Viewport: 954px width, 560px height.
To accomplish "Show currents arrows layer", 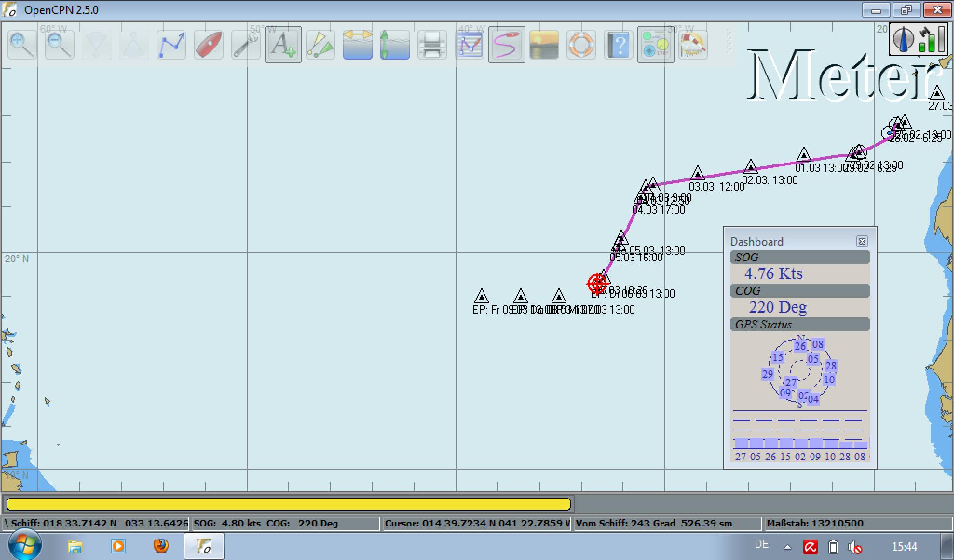I will (x=357, y=45).
